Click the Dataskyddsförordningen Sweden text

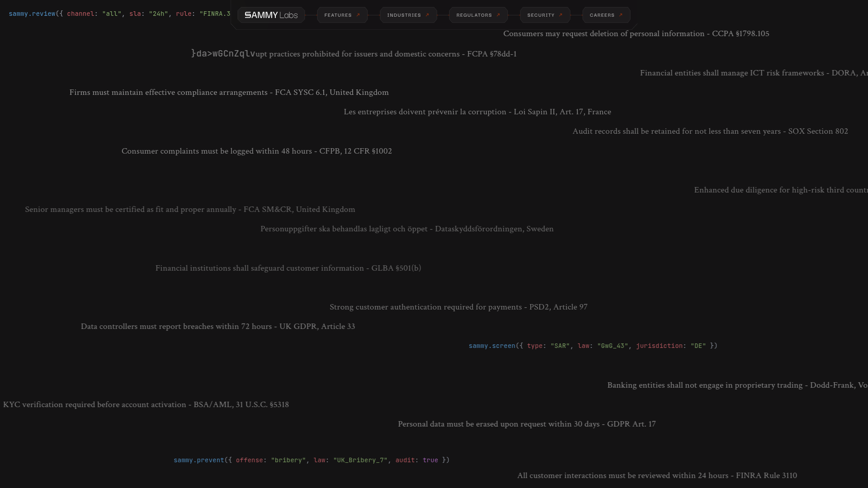point(407,229)
